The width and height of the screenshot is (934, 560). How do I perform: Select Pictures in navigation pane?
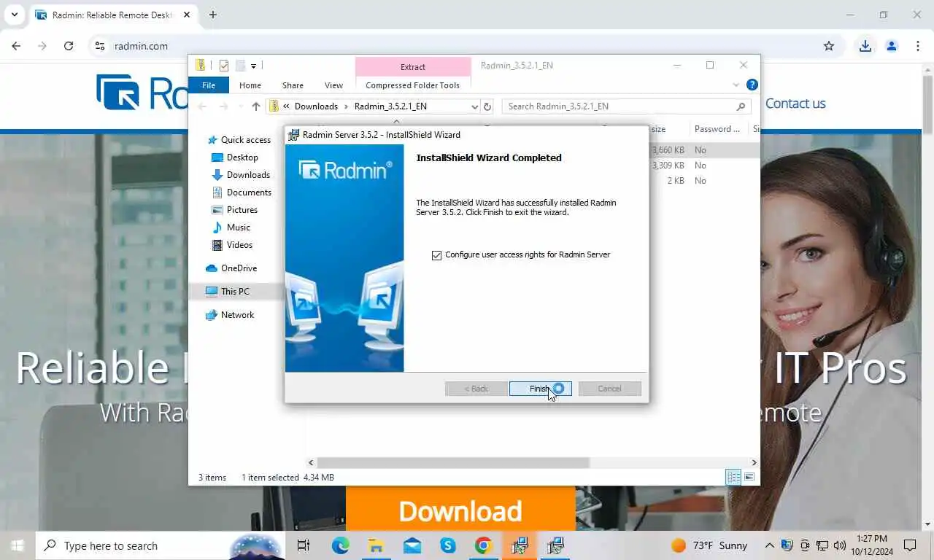pyautogui.click(x=242, y=210)
